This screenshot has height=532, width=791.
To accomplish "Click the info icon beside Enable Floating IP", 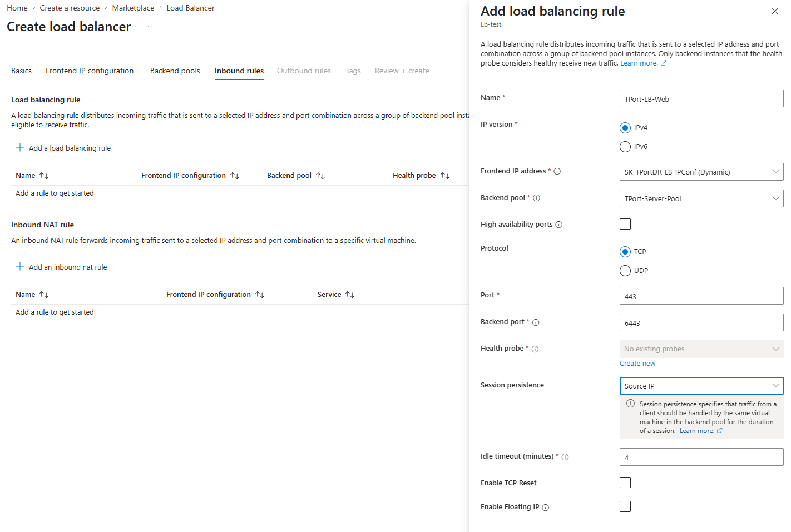I will (545, 508).
